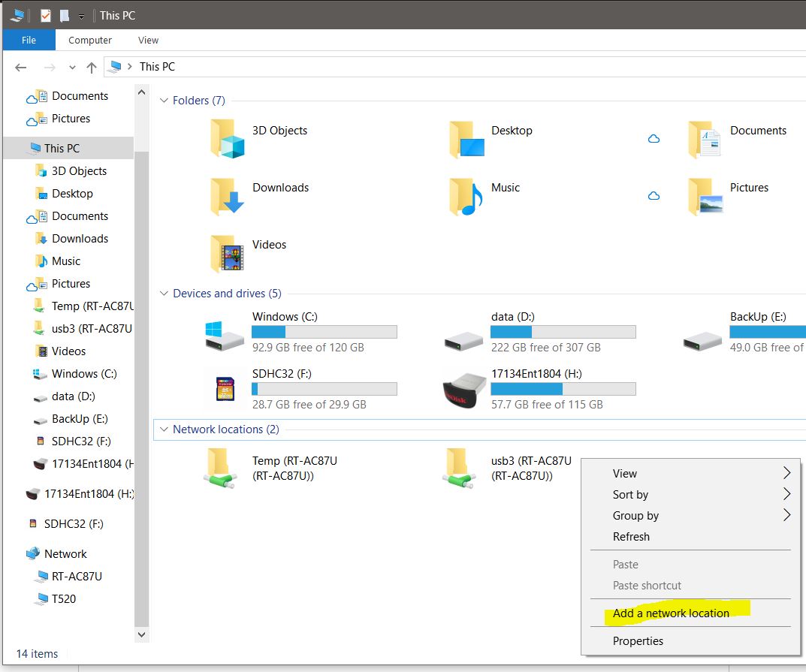Click the Windows (C:) capacity bar
Screen dimensions: 806x672
325,332
